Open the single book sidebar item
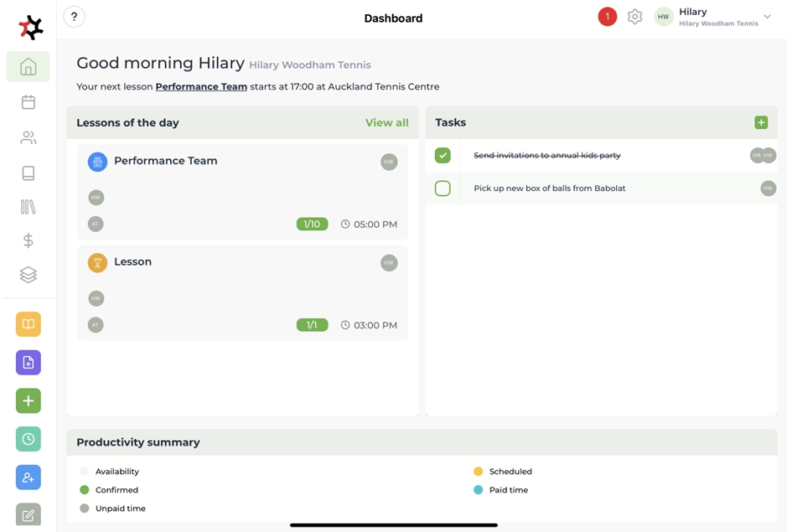 (x=28, y=173)
